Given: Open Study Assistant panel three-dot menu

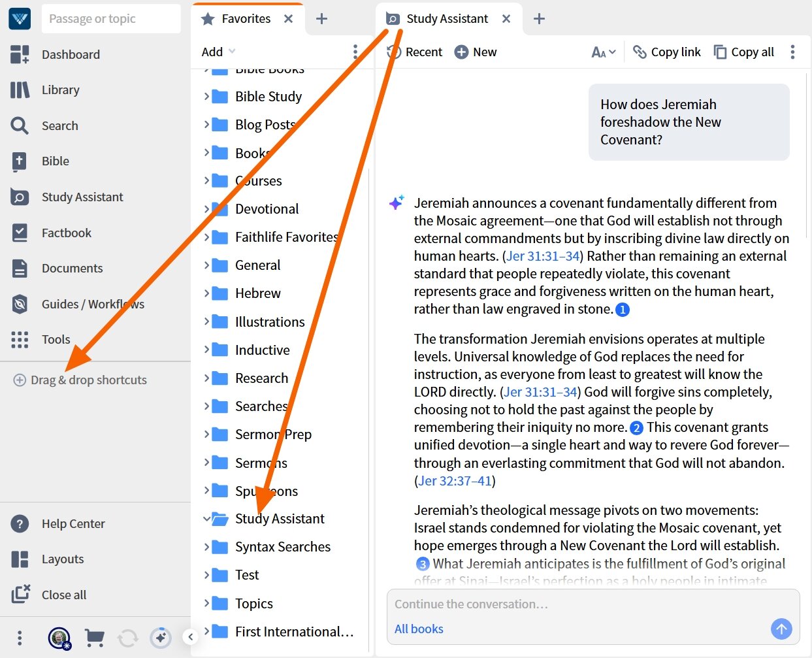Looking at the screenshot, I should tap(792, 52).
